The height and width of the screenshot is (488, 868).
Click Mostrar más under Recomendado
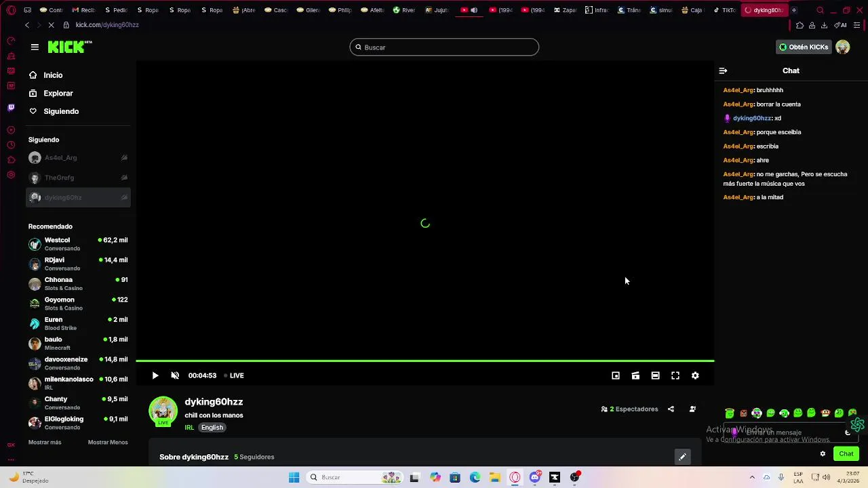pos(45,443)
